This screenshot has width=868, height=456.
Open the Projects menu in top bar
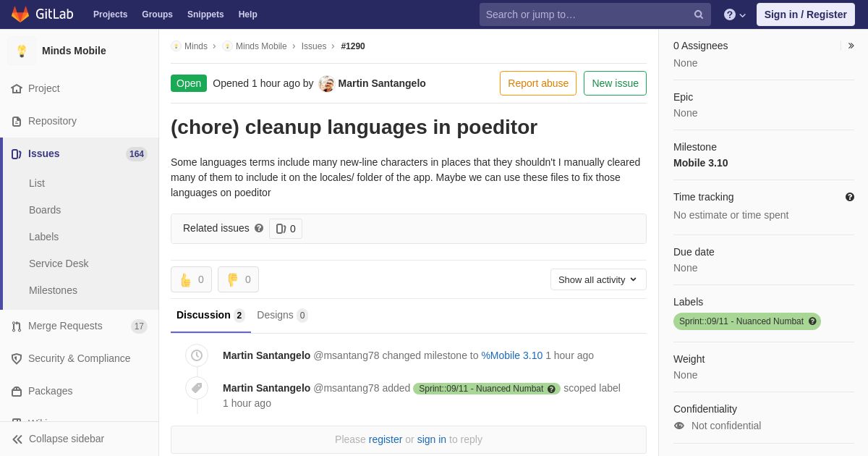110,14
